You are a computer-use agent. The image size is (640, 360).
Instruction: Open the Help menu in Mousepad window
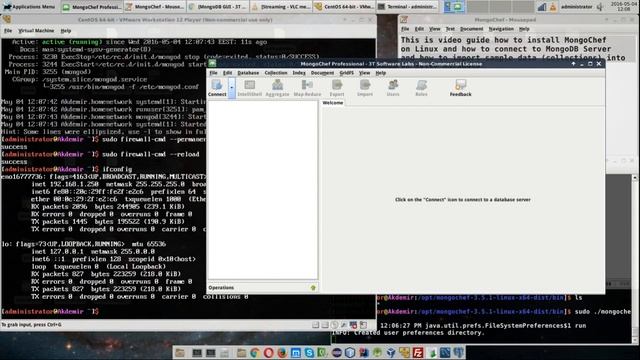[x=524, y=29]
